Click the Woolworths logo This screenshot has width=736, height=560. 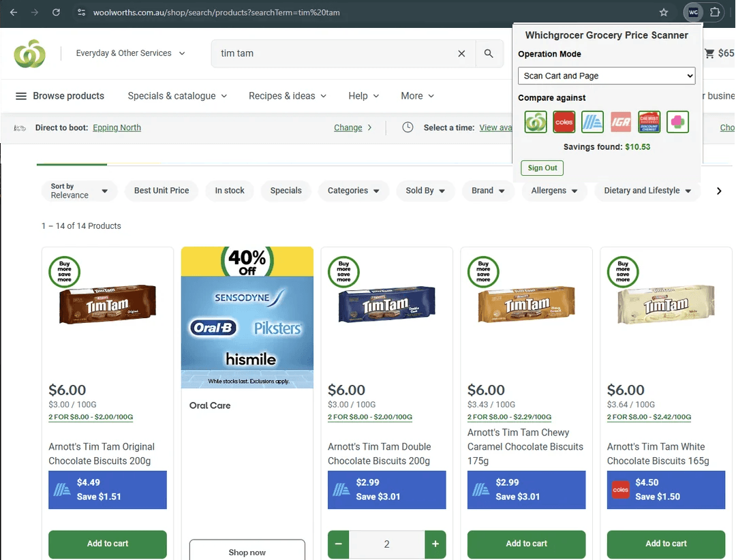(x=30, y=53)
